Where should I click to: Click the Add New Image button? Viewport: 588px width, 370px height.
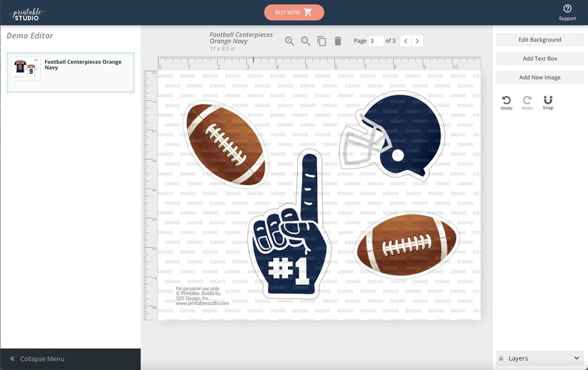coord(540,77)
